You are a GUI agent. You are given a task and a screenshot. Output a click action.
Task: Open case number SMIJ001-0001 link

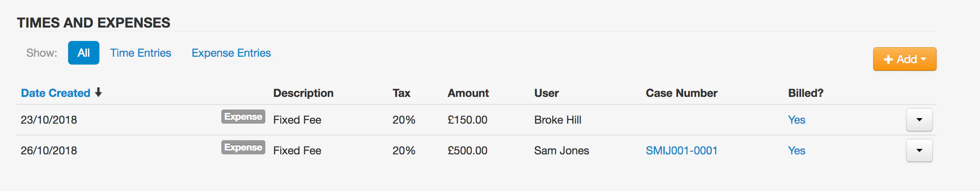681,150
